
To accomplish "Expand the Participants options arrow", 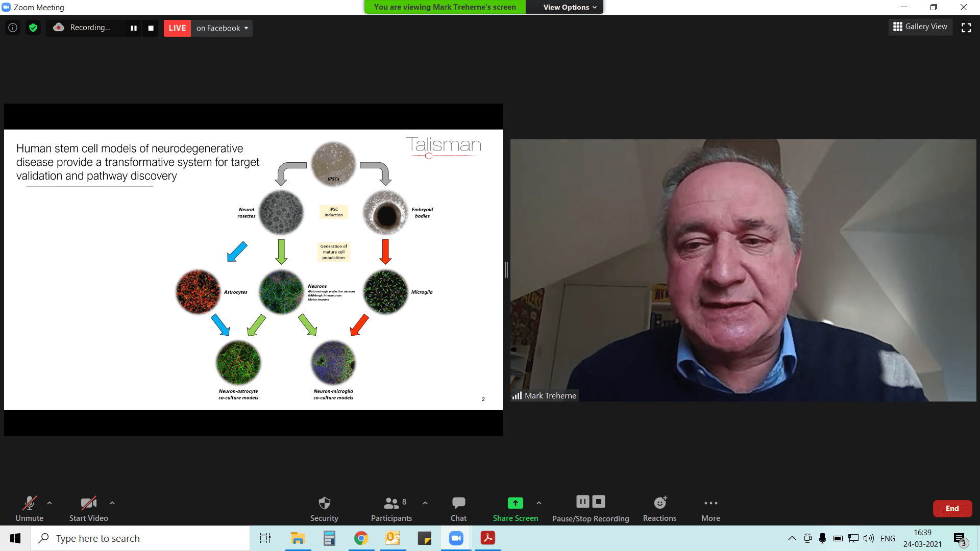I will pos(425,503).
